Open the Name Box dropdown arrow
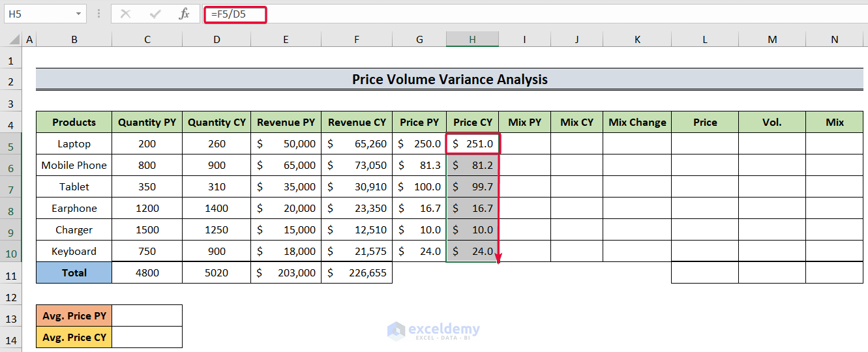Viewport: 868px width, 352px height. coord(78,14)
